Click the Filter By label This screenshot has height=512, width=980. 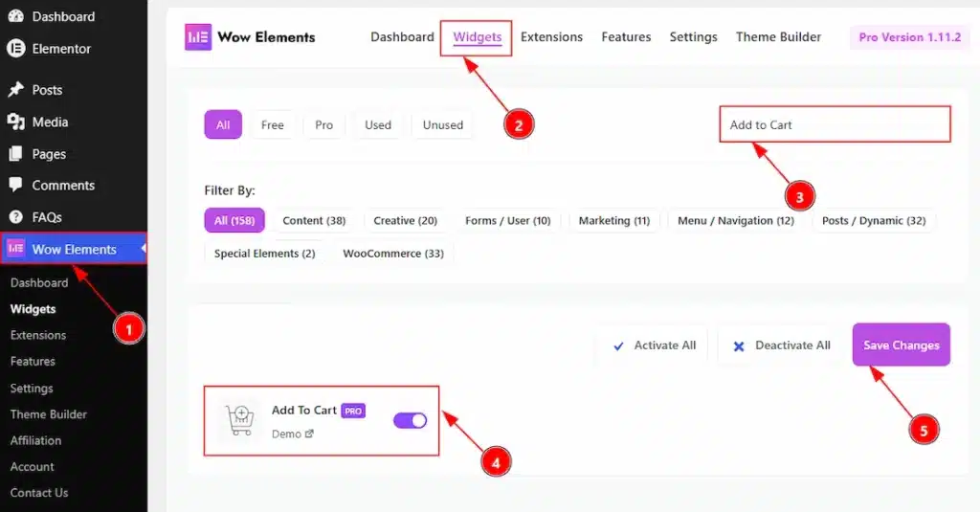click(230, 190)
